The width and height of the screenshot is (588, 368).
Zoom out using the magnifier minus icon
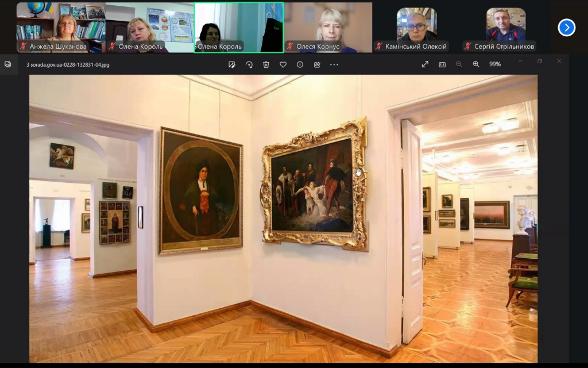459,64
